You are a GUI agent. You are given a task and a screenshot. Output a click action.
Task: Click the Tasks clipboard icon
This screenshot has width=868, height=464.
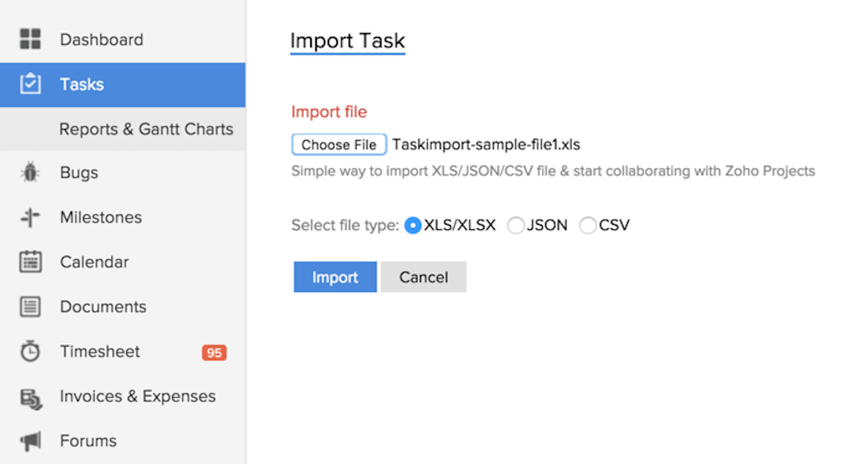(x=30, y=84)
